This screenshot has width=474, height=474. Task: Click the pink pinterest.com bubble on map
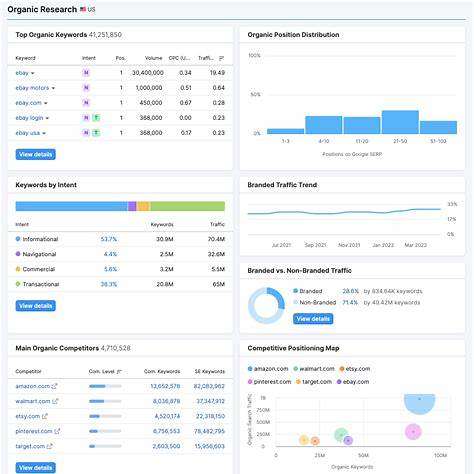click(x=413, y=432)
